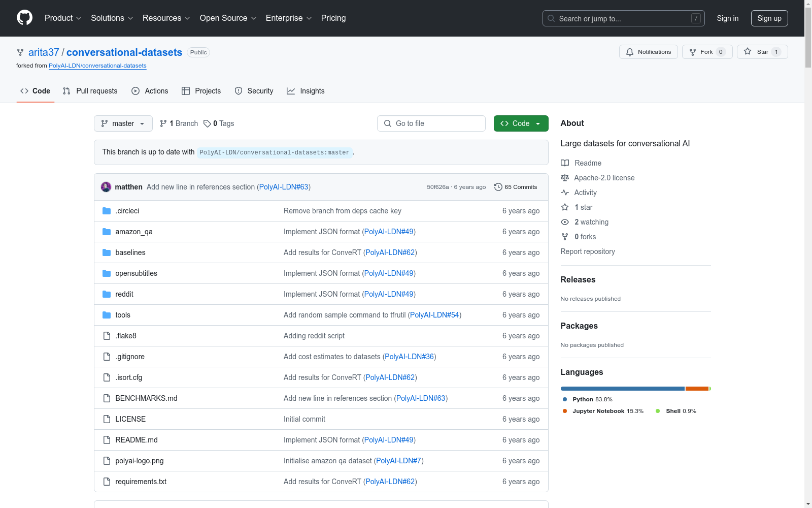Click the reddit folder icon
The height and width of the screenshot is (508, 812).
click(107, 294)
